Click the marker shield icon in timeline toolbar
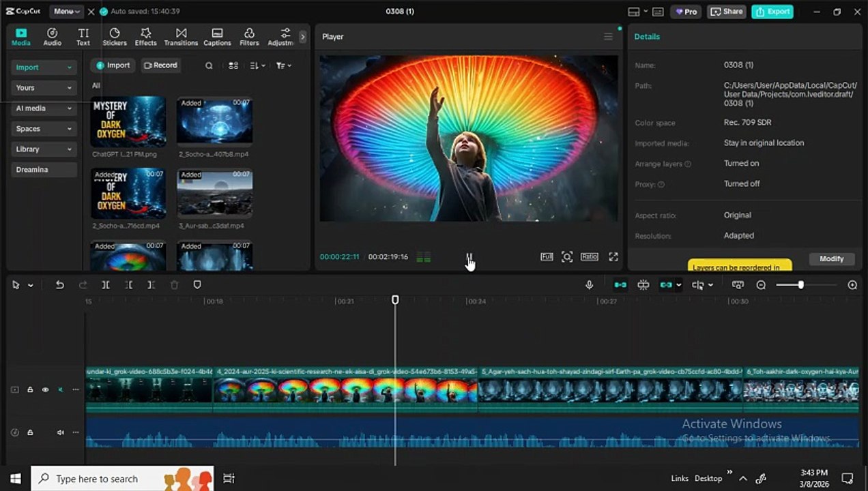Image resolution: width=868 pixels, height=491 pixels. (197, 285)
